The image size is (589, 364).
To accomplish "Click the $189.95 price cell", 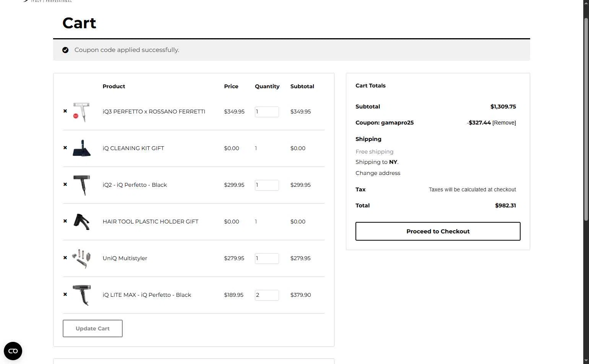I will coord(234,295).
